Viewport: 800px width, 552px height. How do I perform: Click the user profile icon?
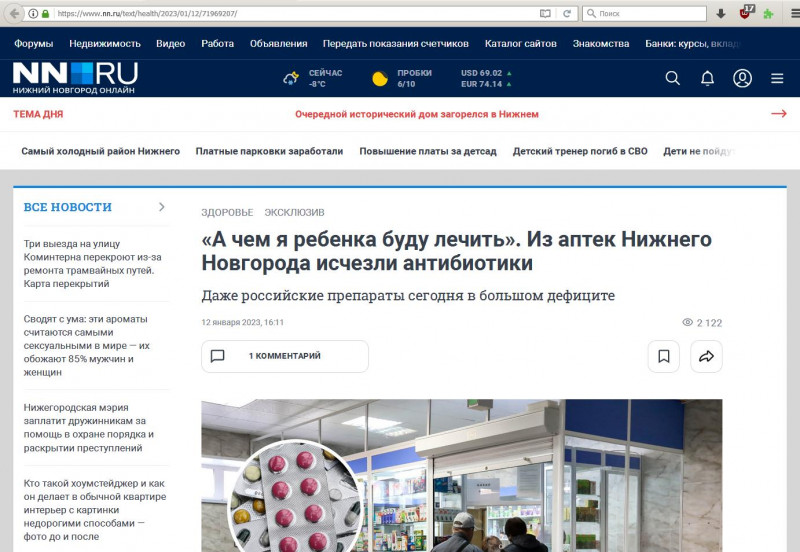point(742,78)
